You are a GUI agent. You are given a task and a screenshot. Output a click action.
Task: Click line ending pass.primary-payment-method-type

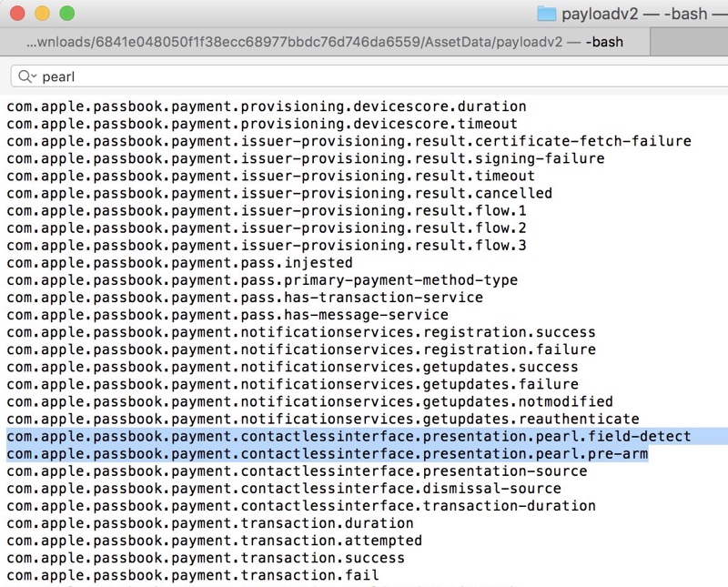(262, 280)
